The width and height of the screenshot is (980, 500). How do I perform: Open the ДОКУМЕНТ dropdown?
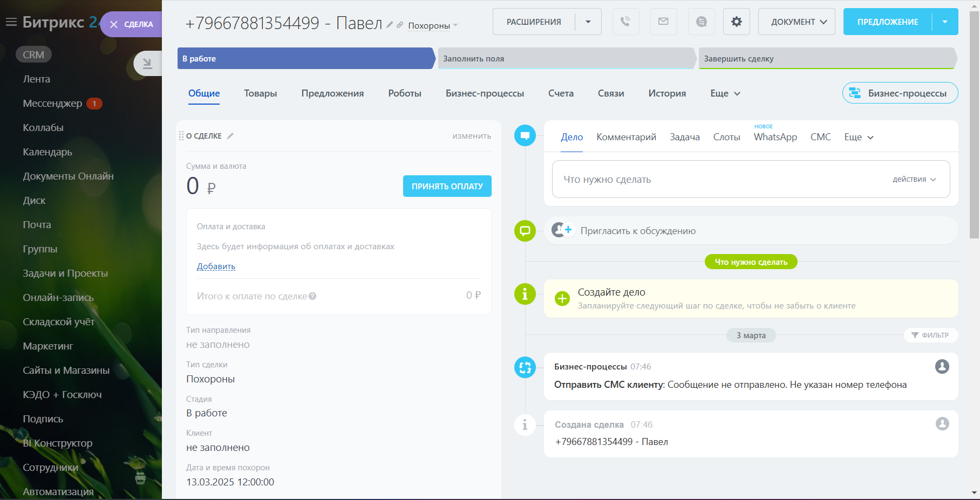(797, 22)
